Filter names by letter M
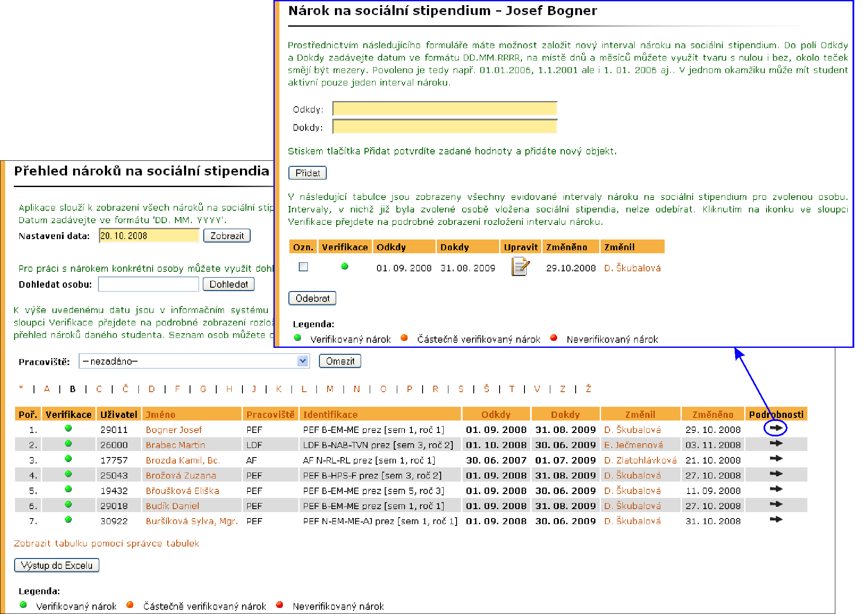This screenshot has width=868, height=614. (x=330, y=389)
